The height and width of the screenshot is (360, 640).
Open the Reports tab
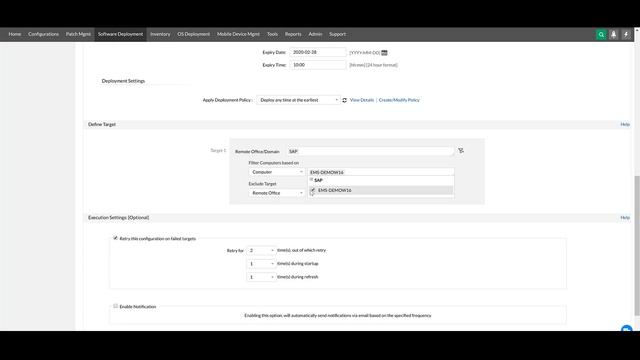(x=293, y=34)
